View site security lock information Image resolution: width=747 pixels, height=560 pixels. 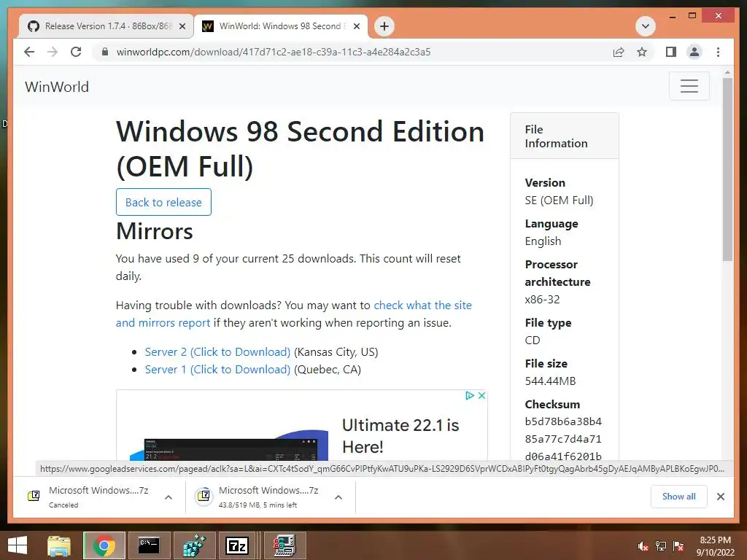point(105,52)
